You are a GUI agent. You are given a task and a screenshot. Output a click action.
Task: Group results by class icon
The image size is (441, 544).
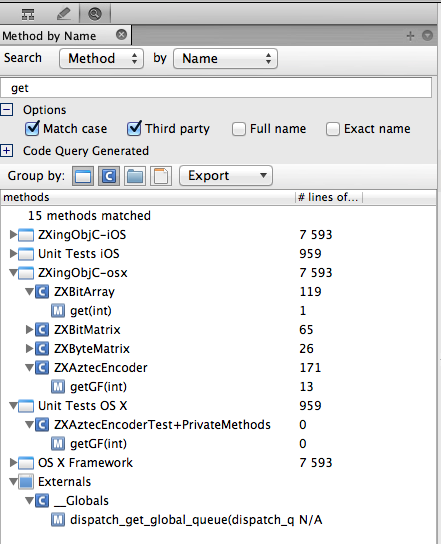pos(109,176)
